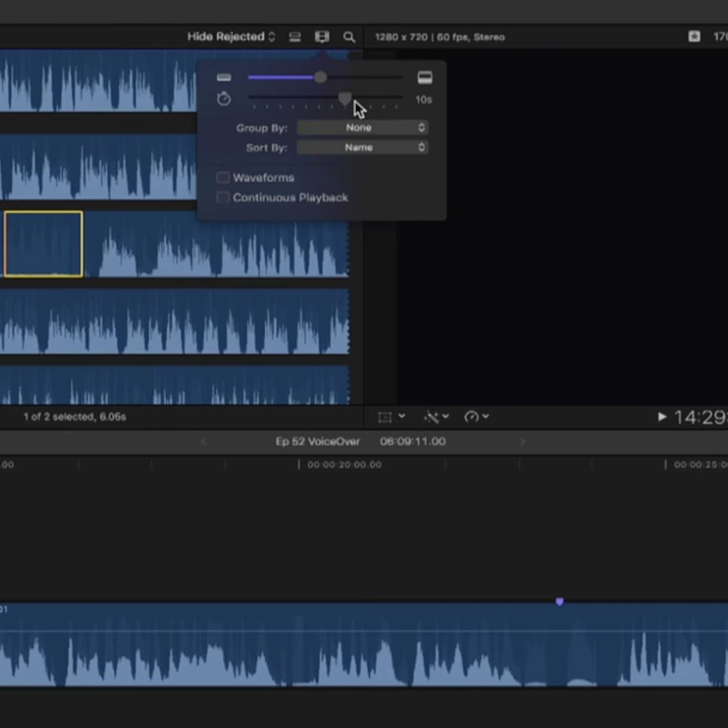The image size is (728, 728).
Task: Enable the Waveforms checkbox
Action: pos(223,177)
